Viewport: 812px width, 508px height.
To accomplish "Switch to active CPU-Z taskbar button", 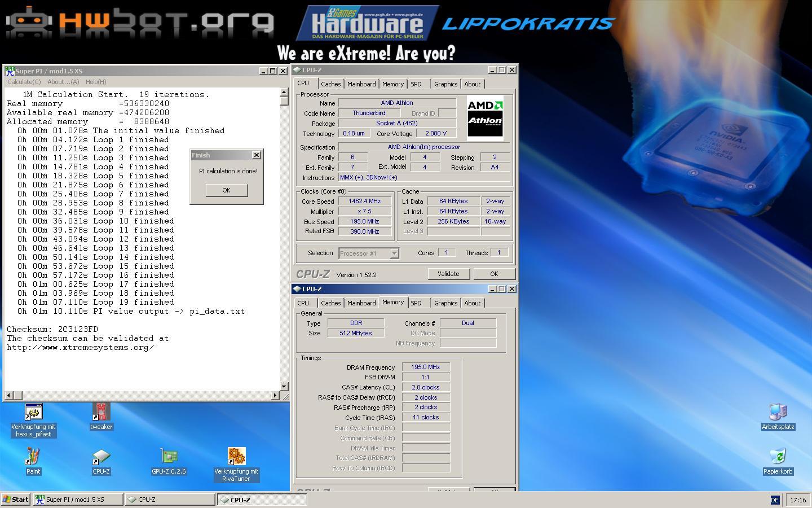I will tap(262, 500).
